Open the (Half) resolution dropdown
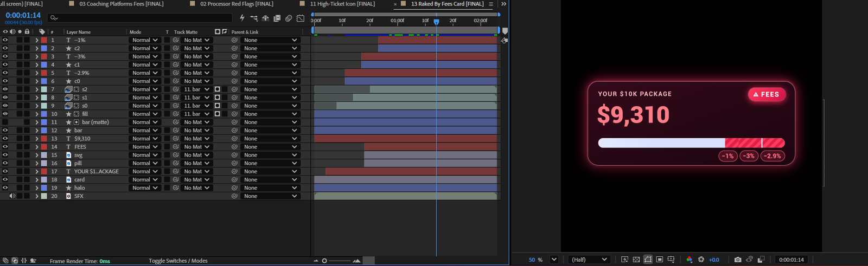 click(589, 259)
